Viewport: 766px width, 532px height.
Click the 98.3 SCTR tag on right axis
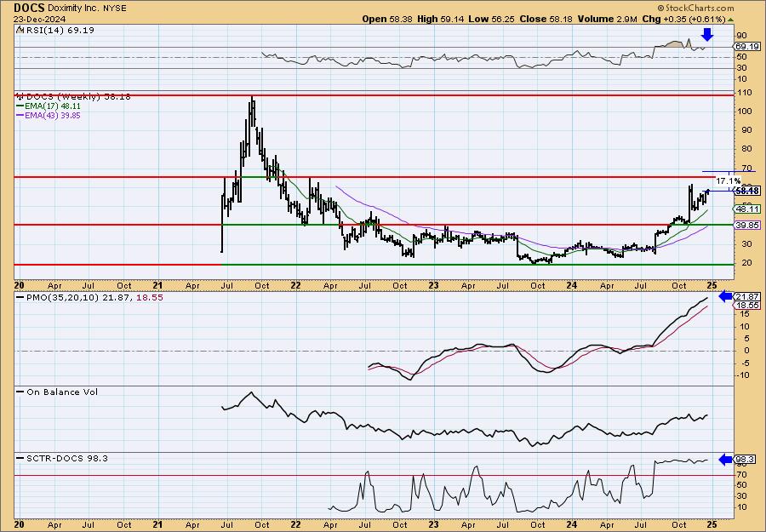coord(745,460)
